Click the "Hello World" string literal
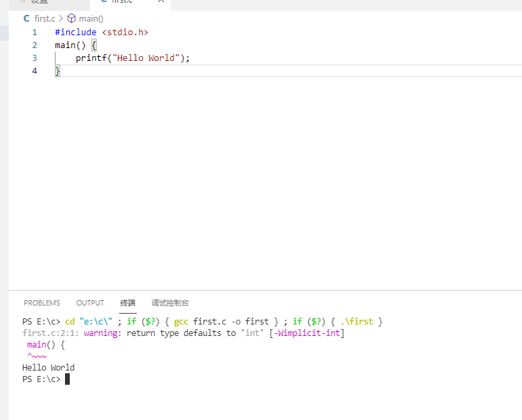This screenshot has width=522, height=420. click(x=146, y=58)
